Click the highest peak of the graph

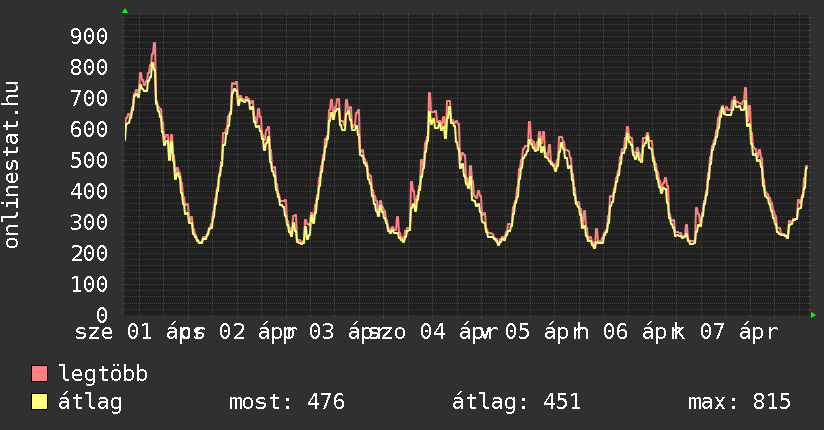154,43
